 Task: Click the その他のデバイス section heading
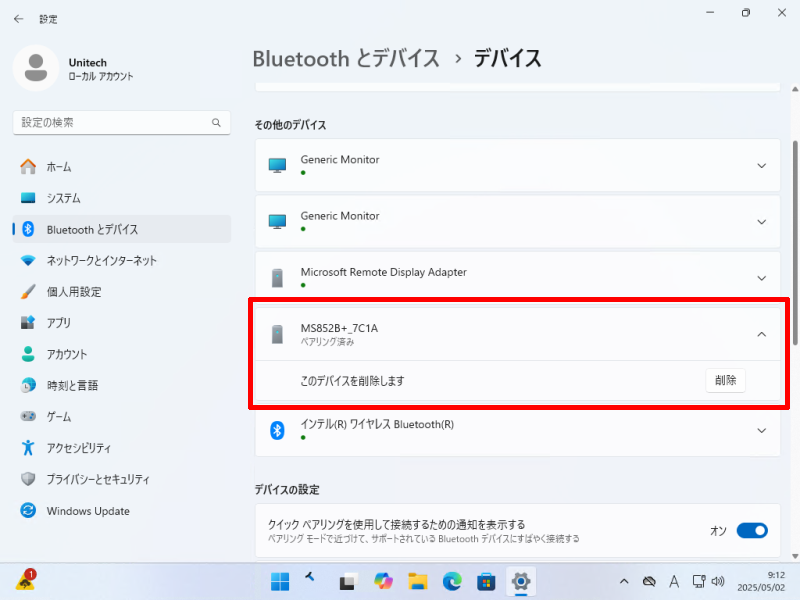point(290,125)
